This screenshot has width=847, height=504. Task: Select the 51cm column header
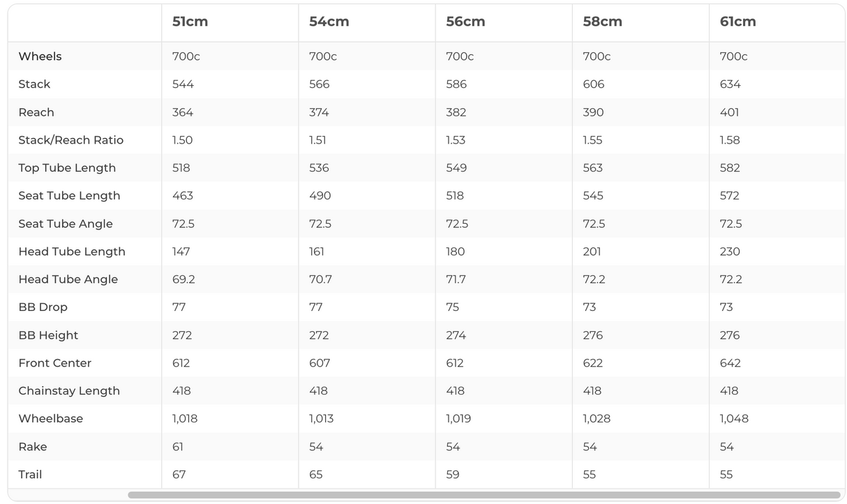(x=190, y=22)
